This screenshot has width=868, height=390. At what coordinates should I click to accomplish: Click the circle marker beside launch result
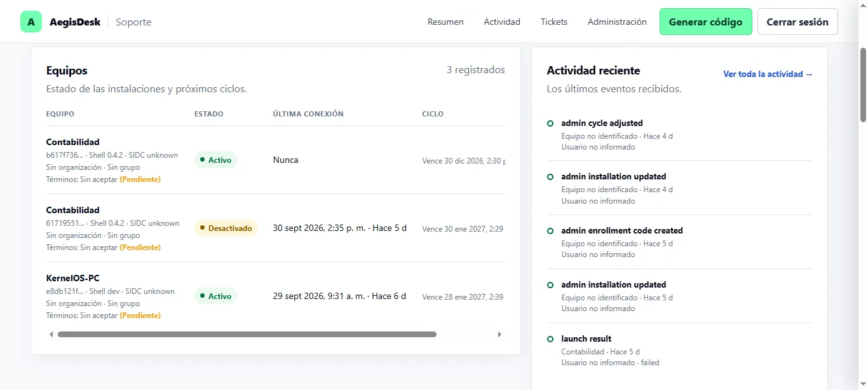[550, 339]
